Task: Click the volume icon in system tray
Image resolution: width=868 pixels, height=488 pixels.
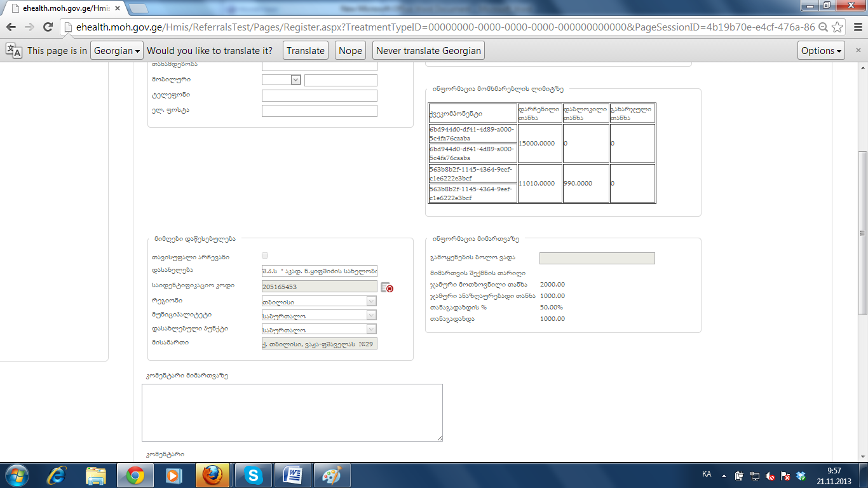Action: [770, 476]
